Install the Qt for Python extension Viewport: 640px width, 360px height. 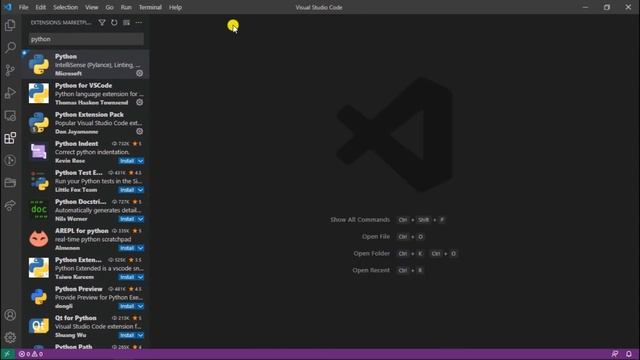(127, 335)
